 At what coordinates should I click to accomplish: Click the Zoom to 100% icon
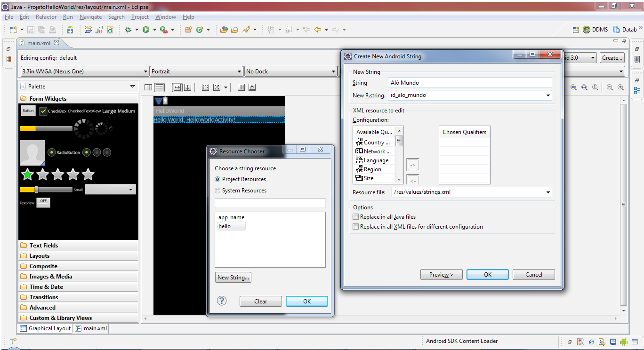(x=596, y=87)
